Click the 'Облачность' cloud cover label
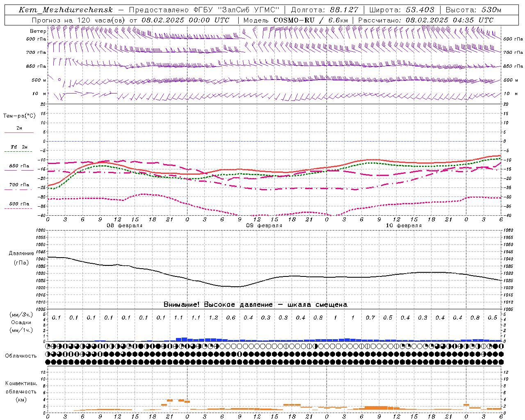 [x=21, y=356]
